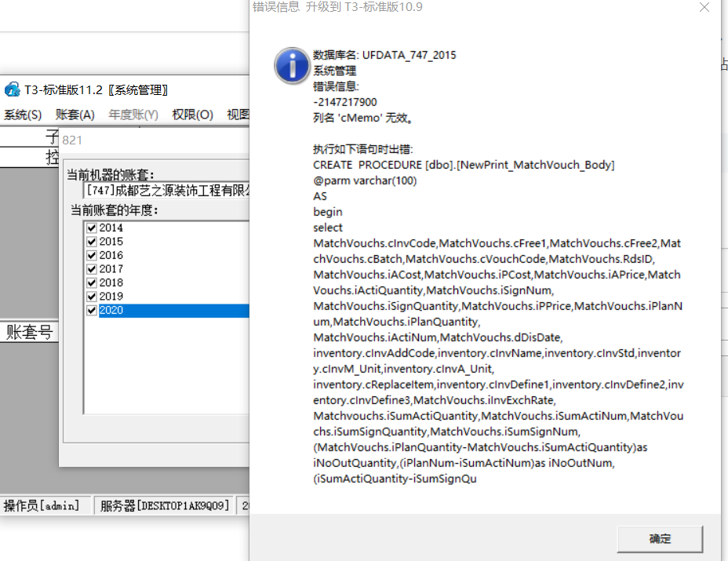The width and height of the screenshot is (728, 561).
Task: Click the 账套号 column header
Action: tap(29, 332)
